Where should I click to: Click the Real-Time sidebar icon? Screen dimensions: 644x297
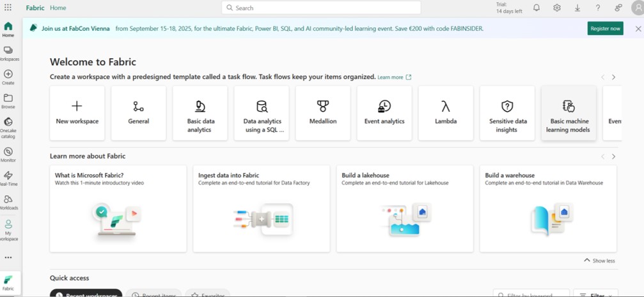[x=8, y=178]
